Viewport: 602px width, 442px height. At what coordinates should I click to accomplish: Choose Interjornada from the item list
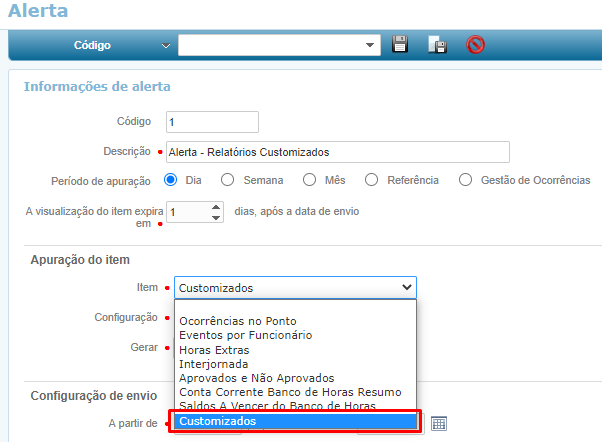point(213,364)
